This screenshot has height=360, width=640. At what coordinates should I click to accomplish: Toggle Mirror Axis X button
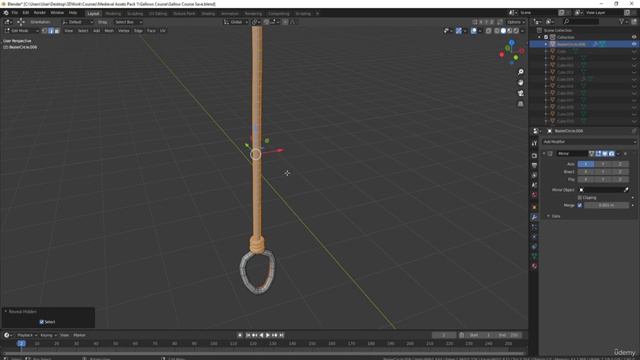coord(586,164)
